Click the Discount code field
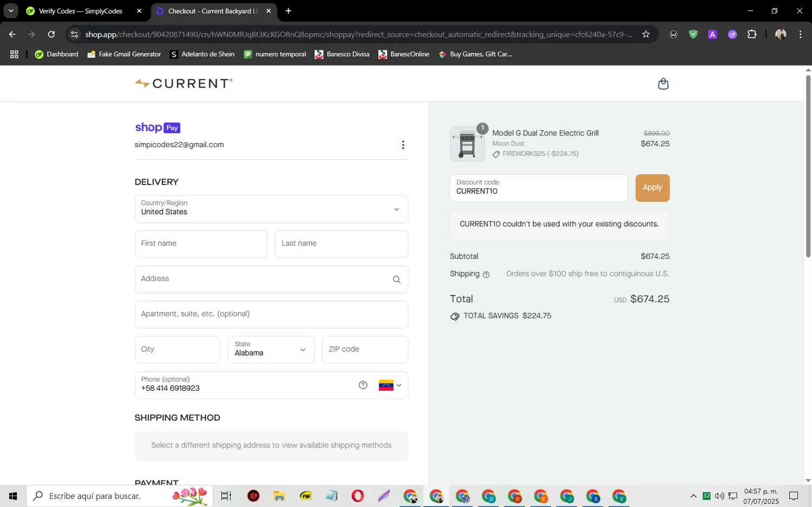This screenshot has height=507, width=812. click(539, 188)
